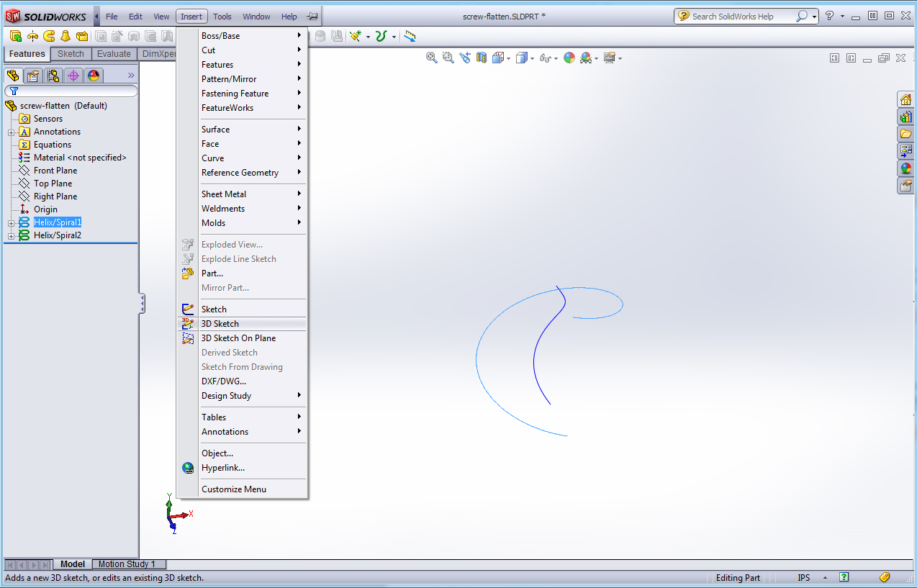Screen dimensions: 917x588
Task: Open the DimXpertManager crosshair tab icon
Action: tap(73, 76)
